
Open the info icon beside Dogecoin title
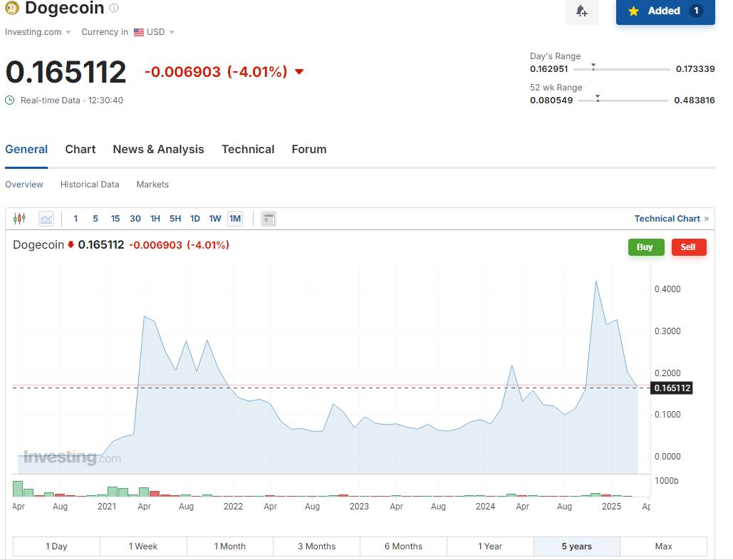click(113, 7)
